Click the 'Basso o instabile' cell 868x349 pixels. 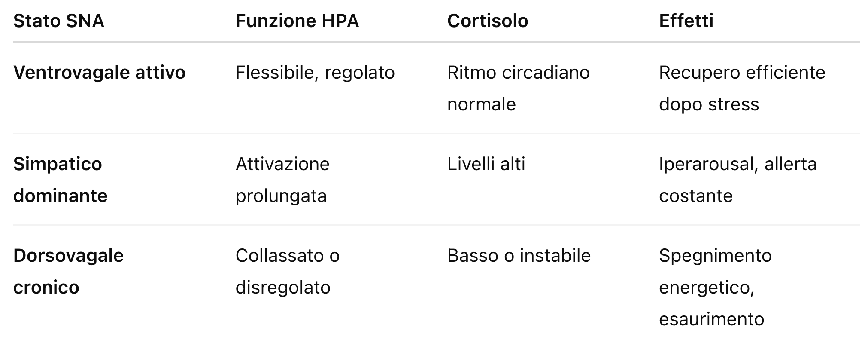click(519, 256)
